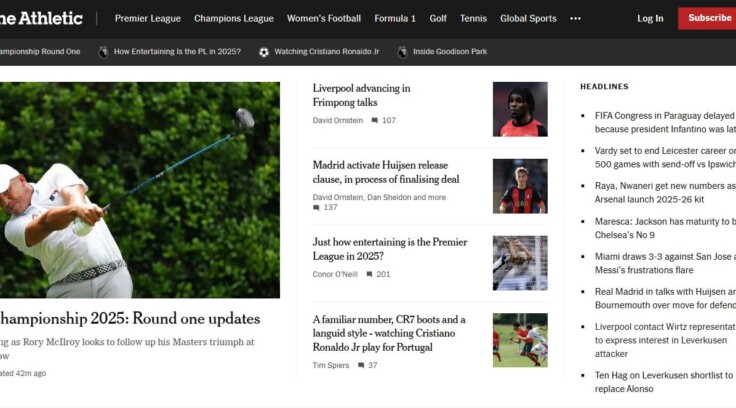
Task: Open the Champions League nav section
Action: click(234, 18)
